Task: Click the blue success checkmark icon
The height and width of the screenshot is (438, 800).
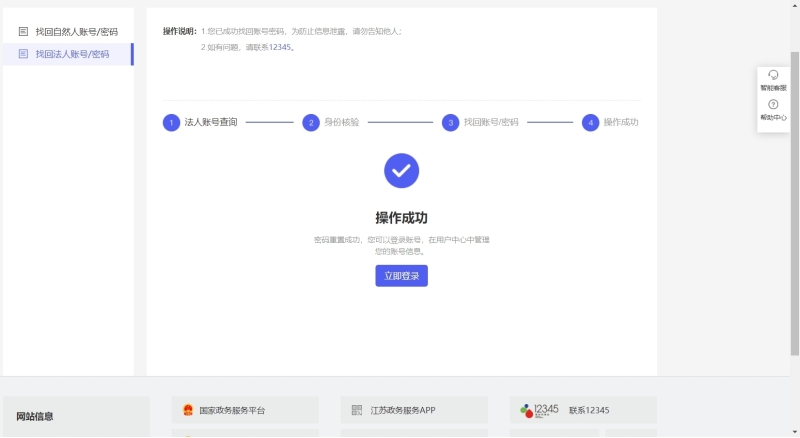Action: coord(401,170)
